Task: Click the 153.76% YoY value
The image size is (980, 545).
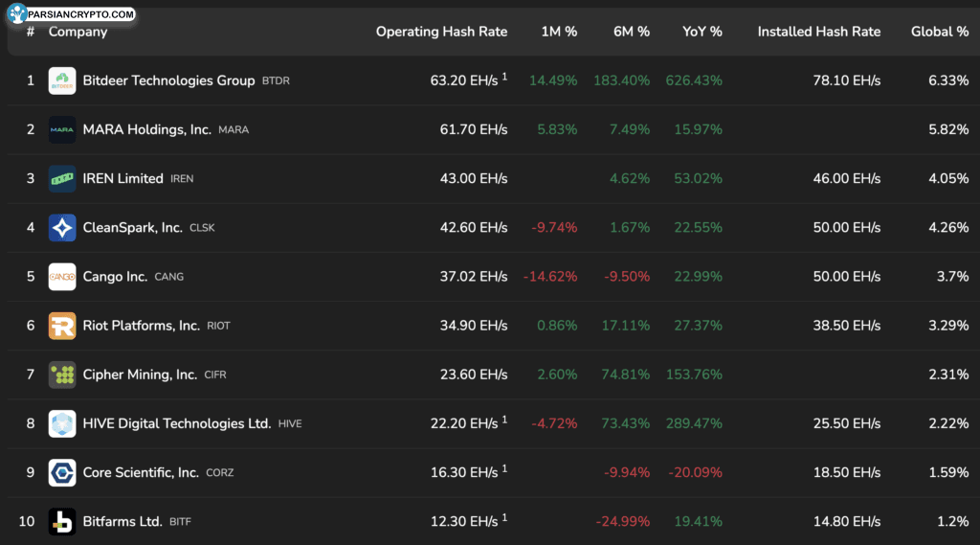Action: [x=694, y=375]
